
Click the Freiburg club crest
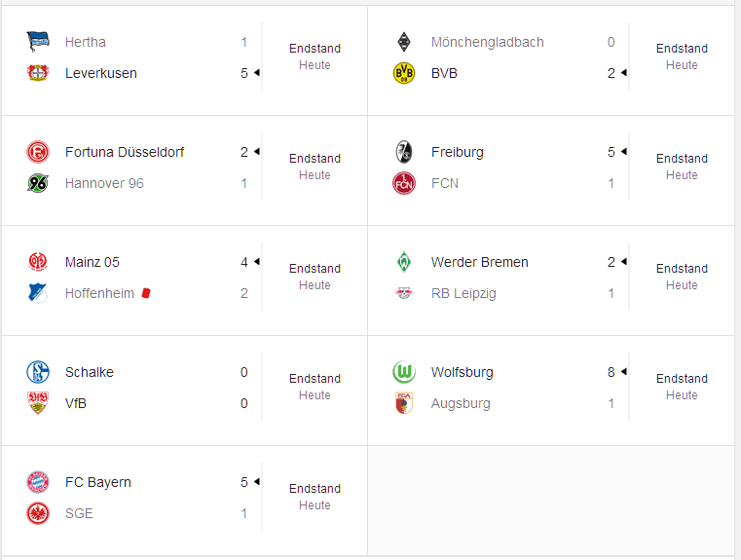tap(404, 152)
